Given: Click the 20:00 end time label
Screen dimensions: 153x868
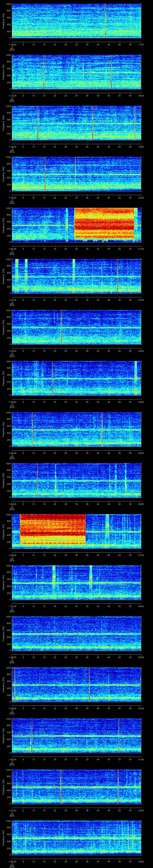Looking at the screenshot, I should pos(141,198).
